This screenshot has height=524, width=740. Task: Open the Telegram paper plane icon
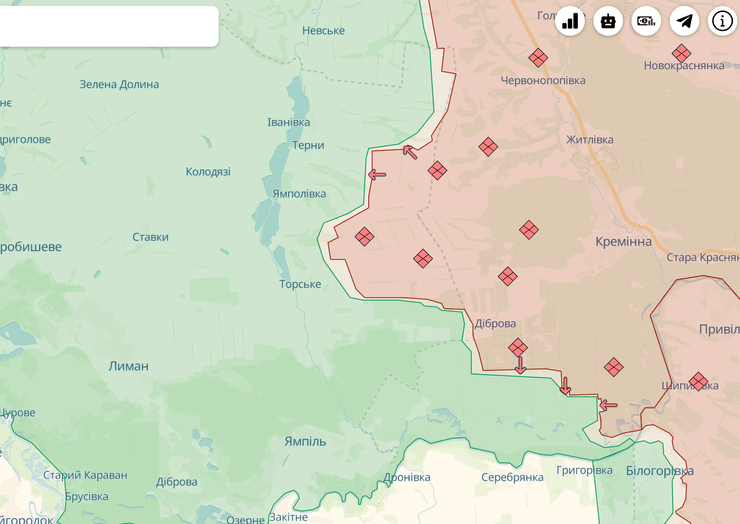tap(684, 21)
